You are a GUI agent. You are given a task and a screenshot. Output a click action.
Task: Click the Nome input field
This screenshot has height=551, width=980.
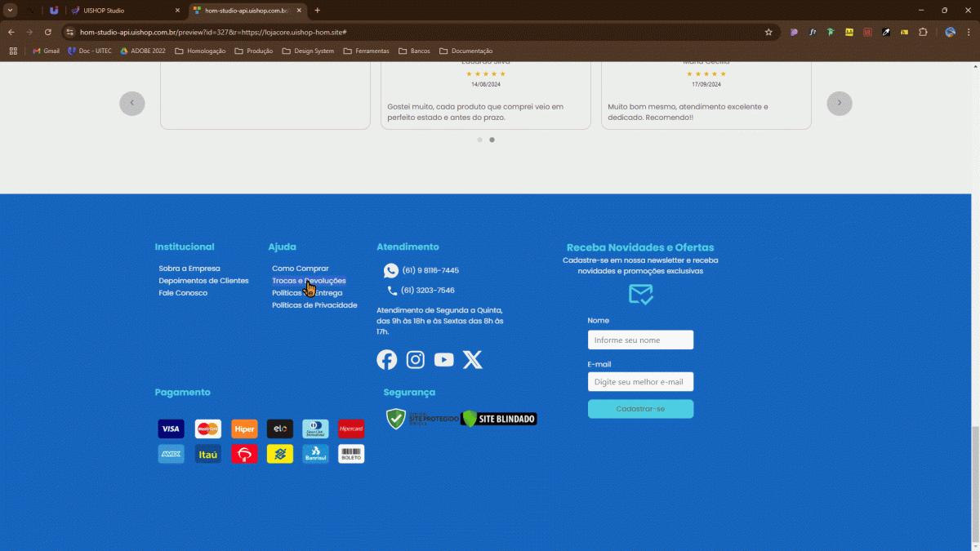point(640,340)
